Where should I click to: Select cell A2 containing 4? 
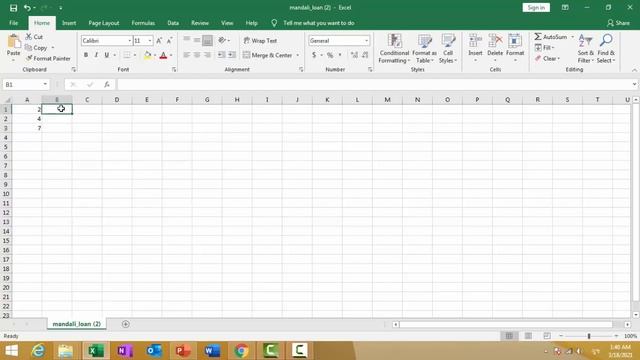pos(27,119)
